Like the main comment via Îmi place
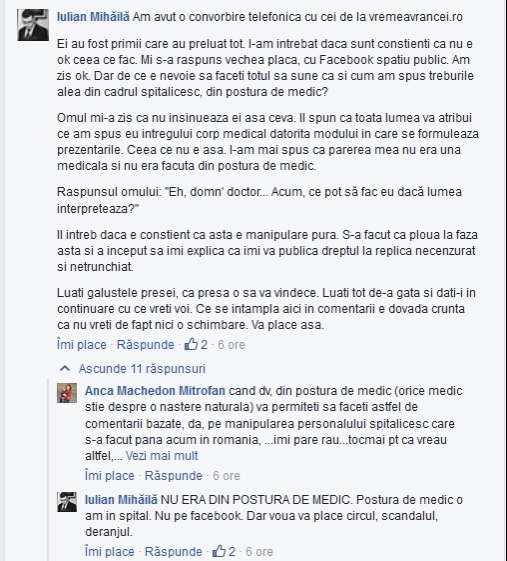This screenshot has height=561, width=507. [x=82, y=345]
